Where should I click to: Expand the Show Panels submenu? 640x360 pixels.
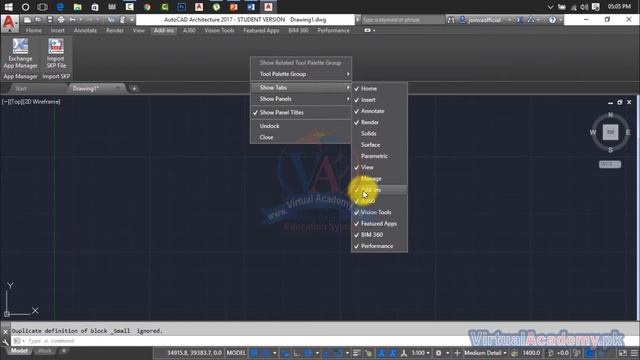click(301, 99)
